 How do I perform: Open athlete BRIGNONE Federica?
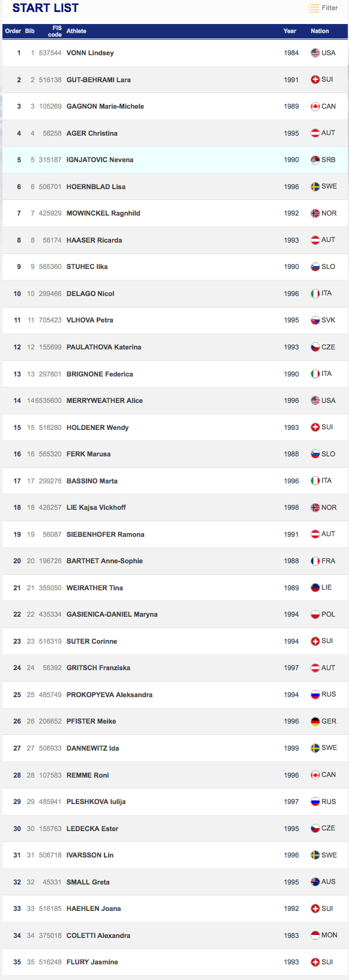tap(100, 374)
